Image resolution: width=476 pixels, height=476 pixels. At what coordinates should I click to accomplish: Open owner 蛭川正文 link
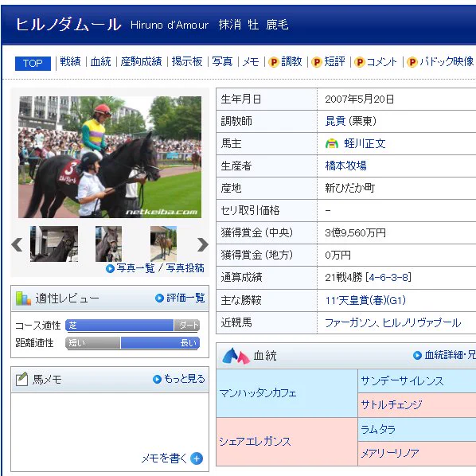pyautogui.click(x=365, y=143)
